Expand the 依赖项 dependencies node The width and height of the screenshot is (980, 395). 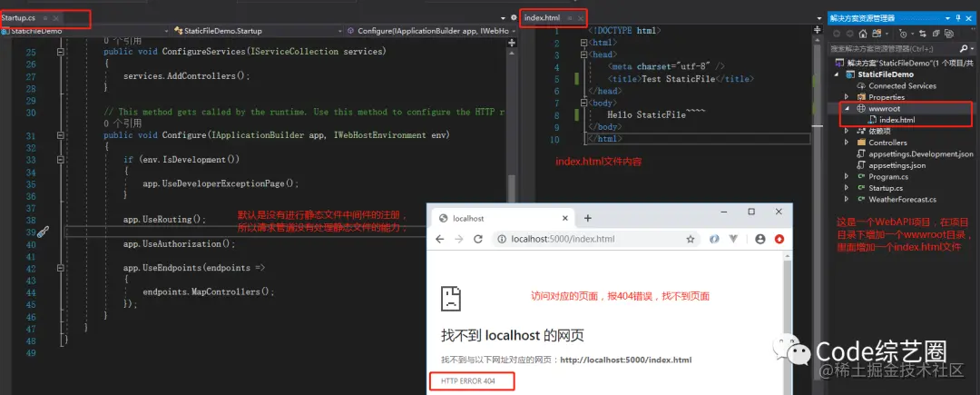(x=847, y=132)
